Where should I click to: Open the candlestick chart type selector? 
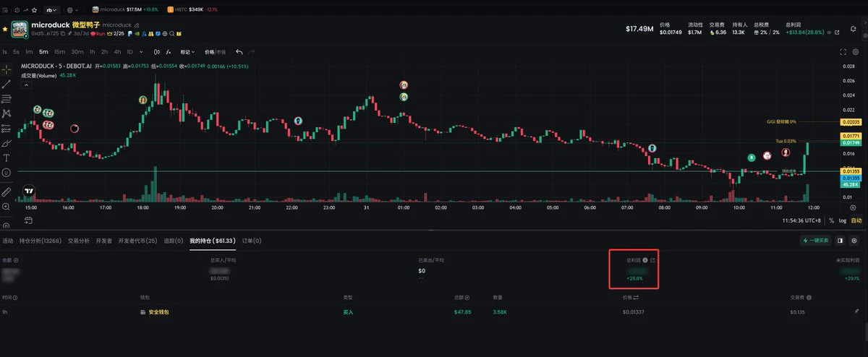click(158, 52)
